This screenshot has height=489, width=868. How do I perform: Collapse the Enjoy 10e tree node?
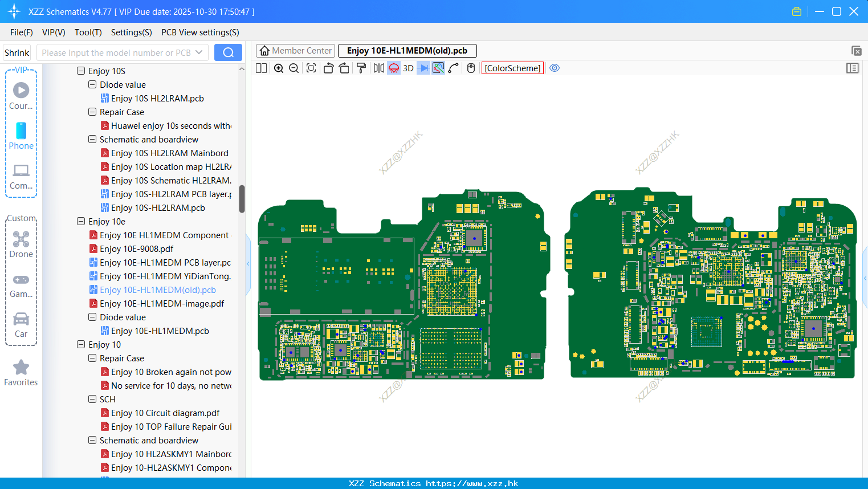point(81,221)
